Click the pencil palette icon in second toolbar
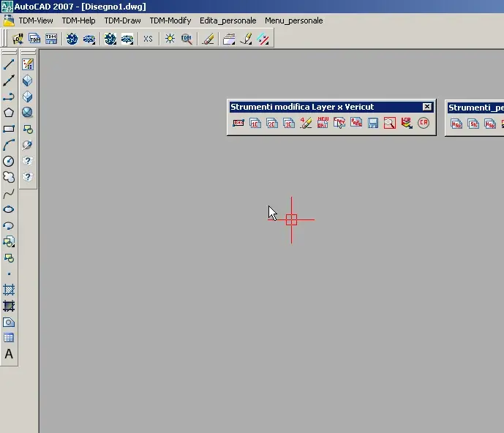This screenshot has width=504, height=433. (28, 64)
